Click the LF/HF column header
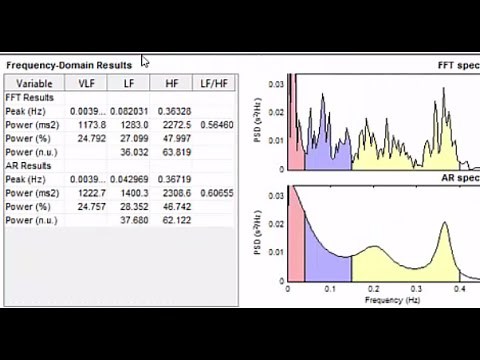 (x=214, y=83)
